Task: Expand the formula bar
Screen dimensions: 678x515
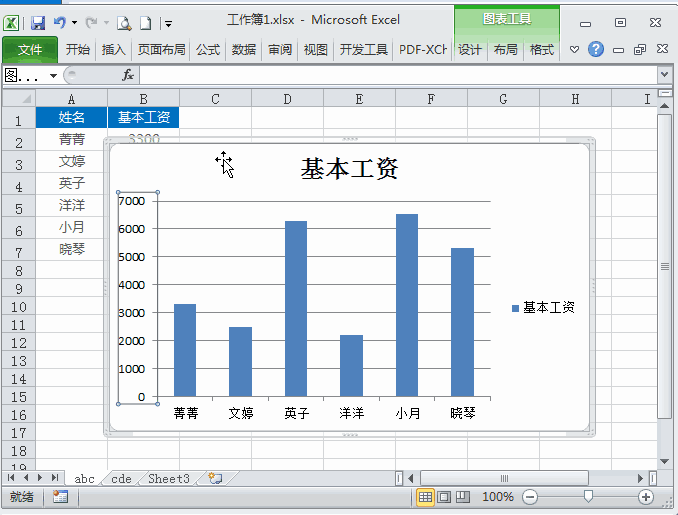Action: 665,75
